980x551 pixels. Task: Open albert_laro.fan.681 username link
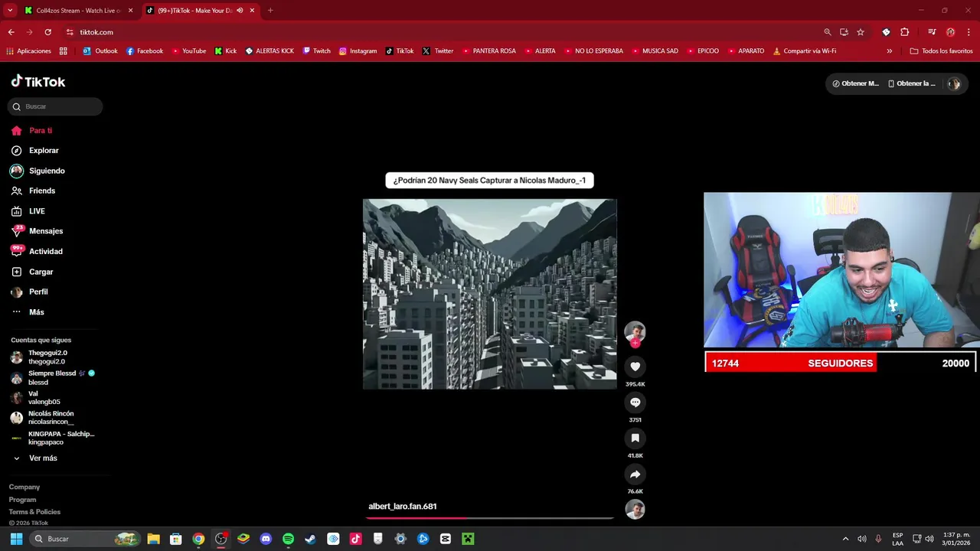(x=403, y=507)
